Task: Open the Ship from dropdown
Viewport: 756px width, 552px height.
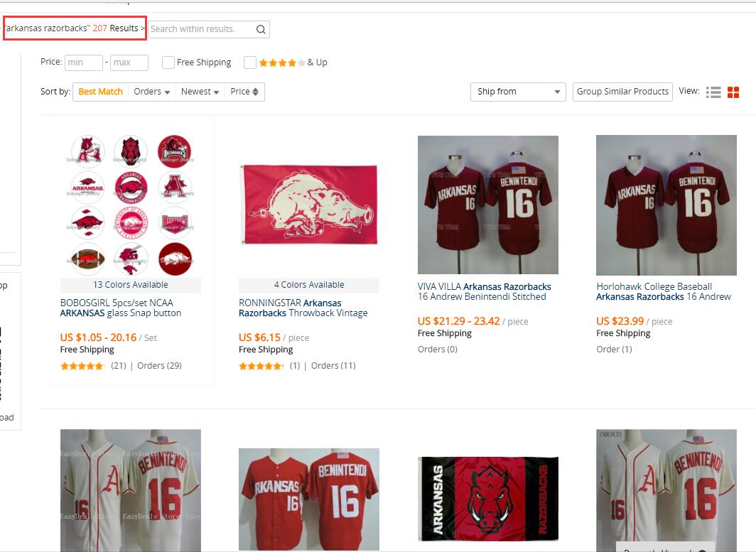Action: tap(518, 92)
